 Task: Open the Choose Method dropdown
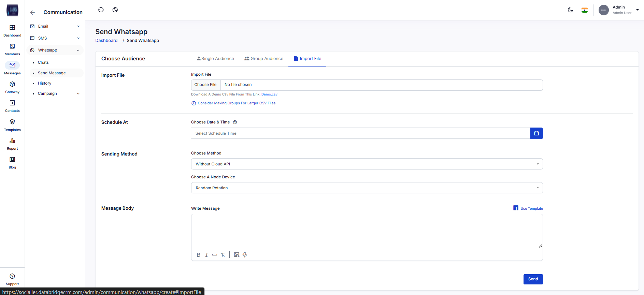pos(367,164)
